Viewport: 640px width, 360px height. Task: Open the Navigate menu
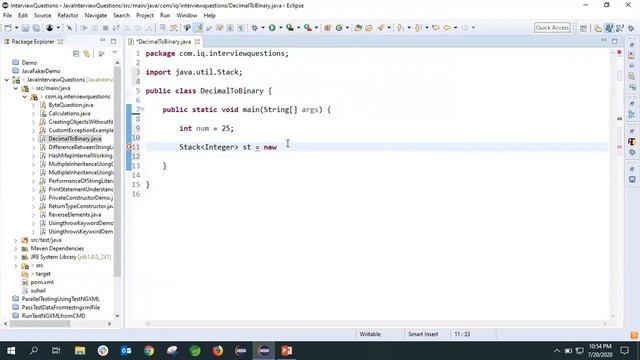coord(96,16)
